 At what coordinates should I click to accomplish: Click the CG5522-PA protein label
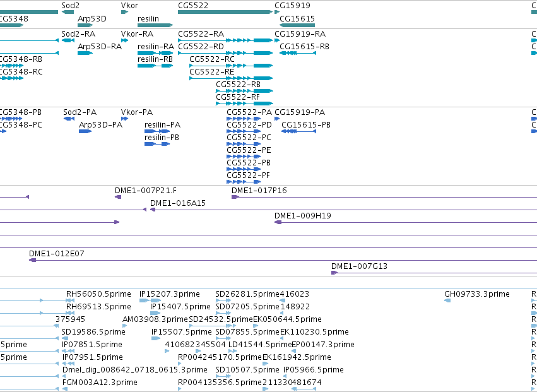click(x=249, y=112)
